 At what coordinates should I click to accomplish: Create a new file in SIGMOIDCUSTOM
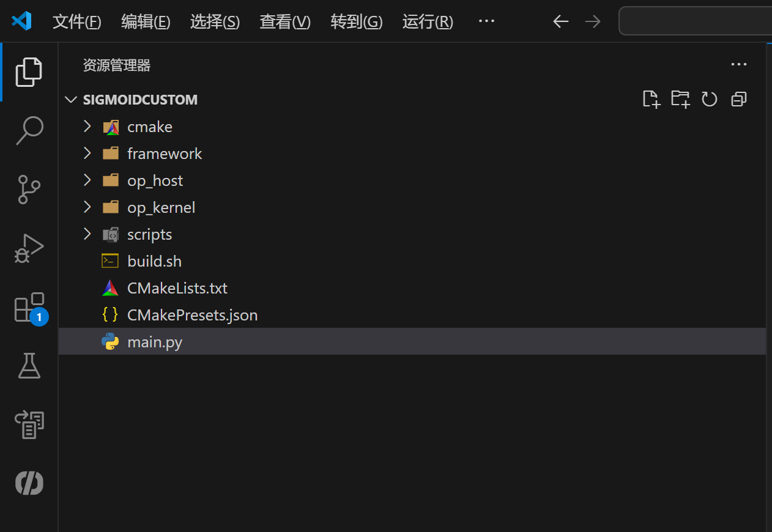(x=651, y=99)
